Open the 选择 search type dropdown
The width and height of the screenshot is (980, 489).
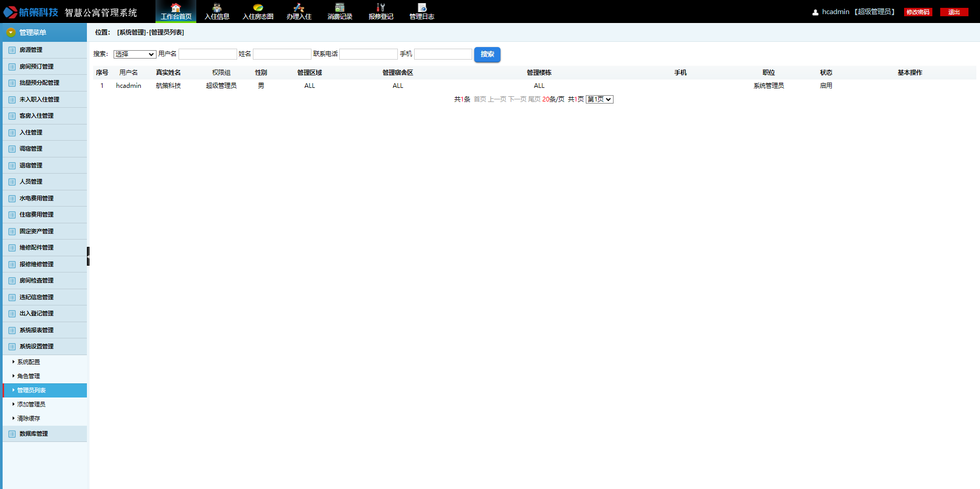[135, 54]
